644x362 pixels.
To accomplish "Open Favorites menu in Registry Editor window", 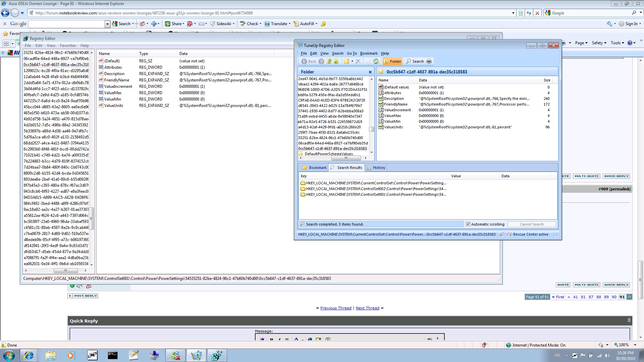I will click(68, 46).
